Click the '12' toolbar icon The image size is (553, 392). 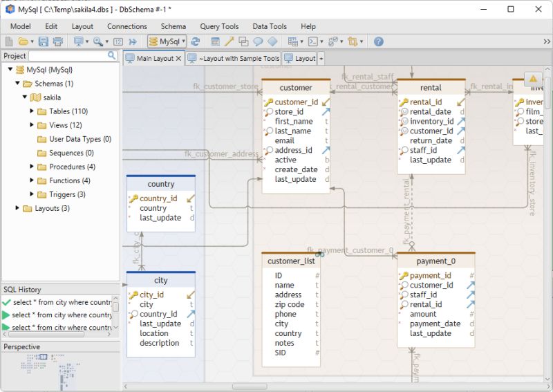[118, 41]
